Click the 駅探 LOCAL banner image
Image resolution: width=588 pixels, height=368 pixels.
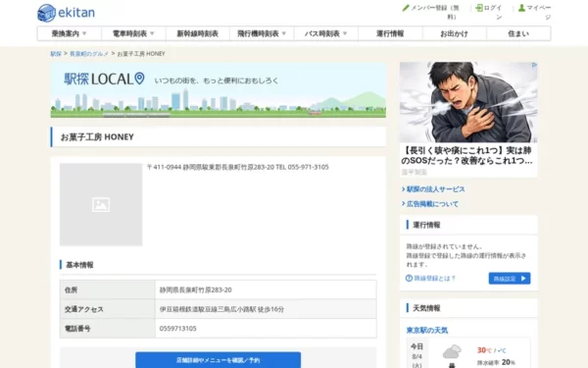click(x=219, y=90)
